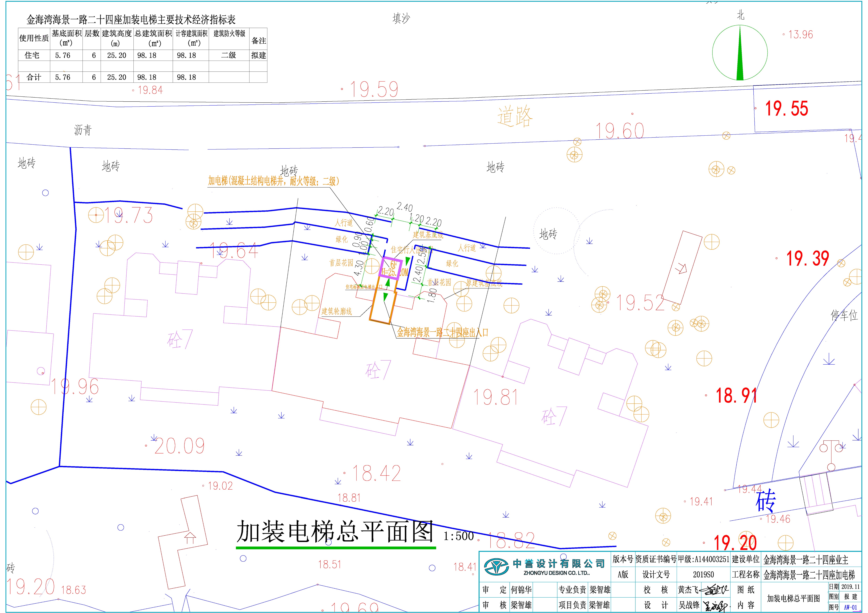Click the 建筑轮廓线 annotation
The height and width of the screenshot is (613, 868).
coord(336,311)
